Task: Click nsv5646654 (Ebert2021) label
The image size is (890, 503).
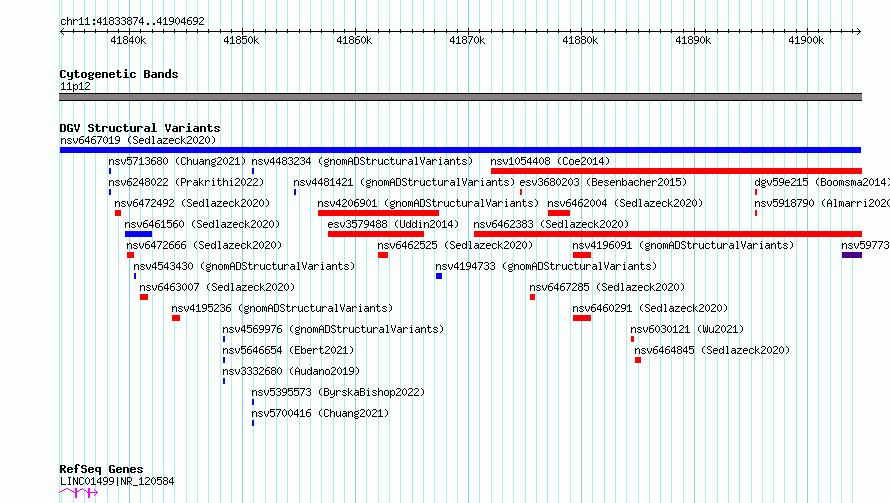Action: tap(288, 350)
